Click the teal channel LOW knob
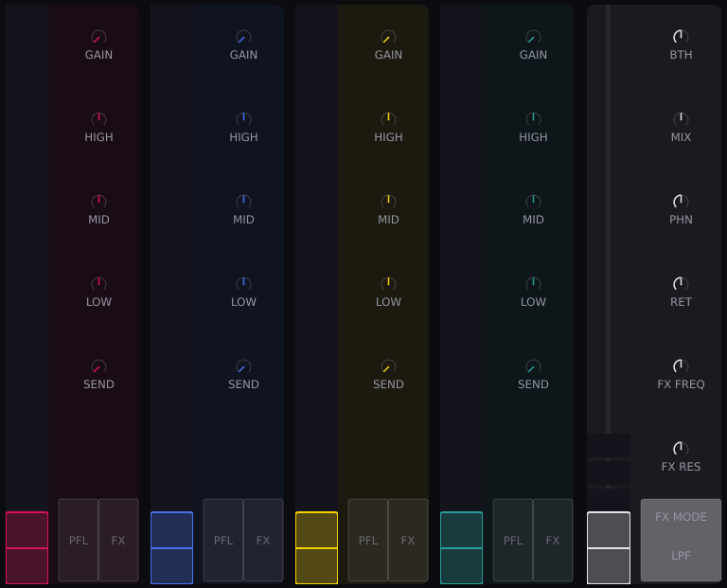727x588 pixels. 533,284
